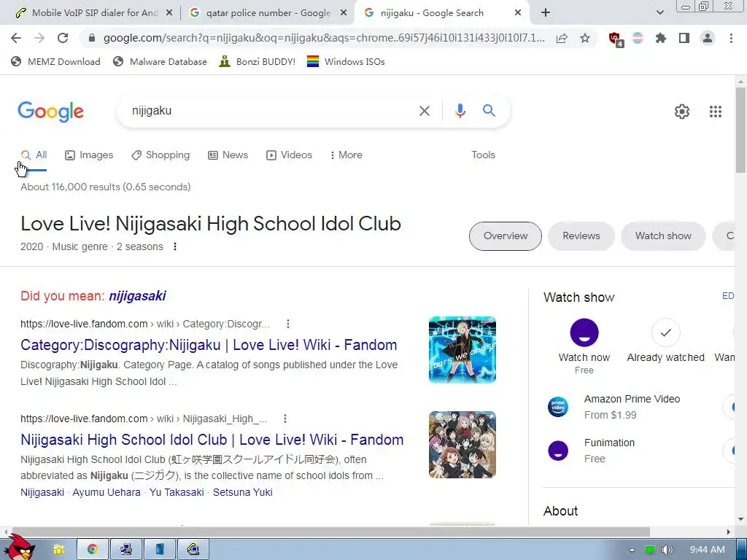Select the Videos search tab
The image size is (747, 560).
pos(289,155)
